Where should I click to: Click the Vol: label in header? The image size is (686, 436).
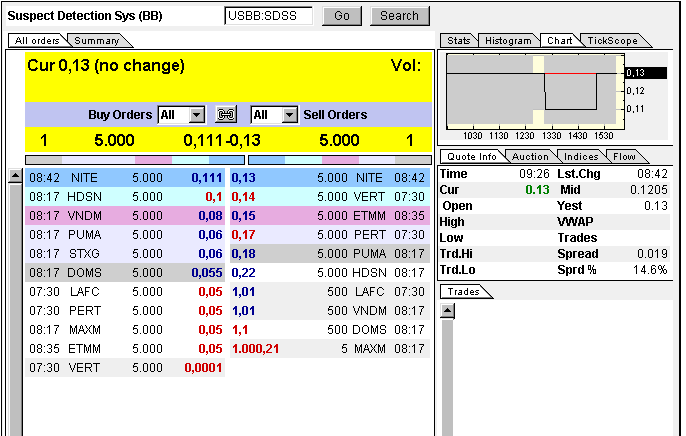(x=406, y=66)
